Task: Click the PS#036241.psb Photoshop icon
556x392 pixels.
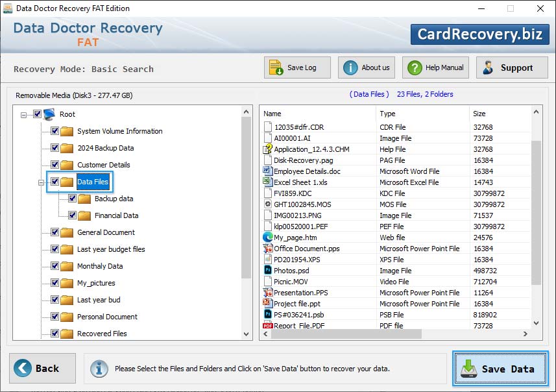Action: point(268,314)
